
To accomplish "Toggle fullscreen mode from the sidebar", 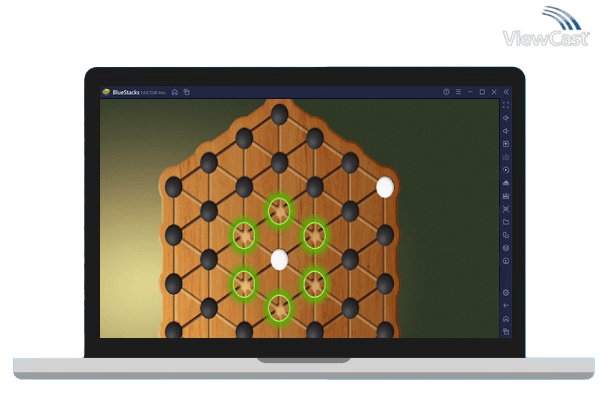I will tap(506, 105).
